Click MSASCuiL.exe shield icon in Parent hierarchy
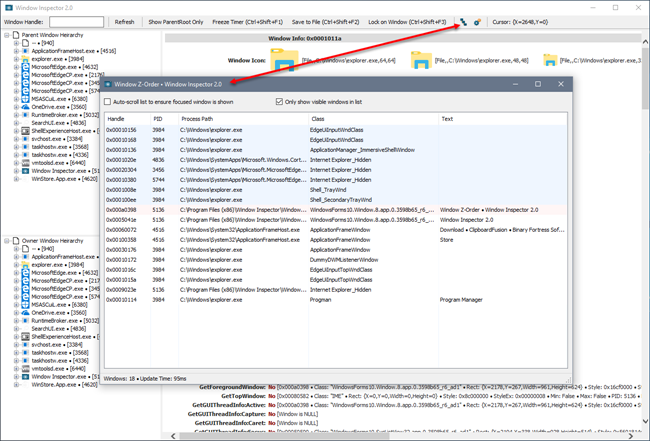650x441 pixels. [25, 99]
